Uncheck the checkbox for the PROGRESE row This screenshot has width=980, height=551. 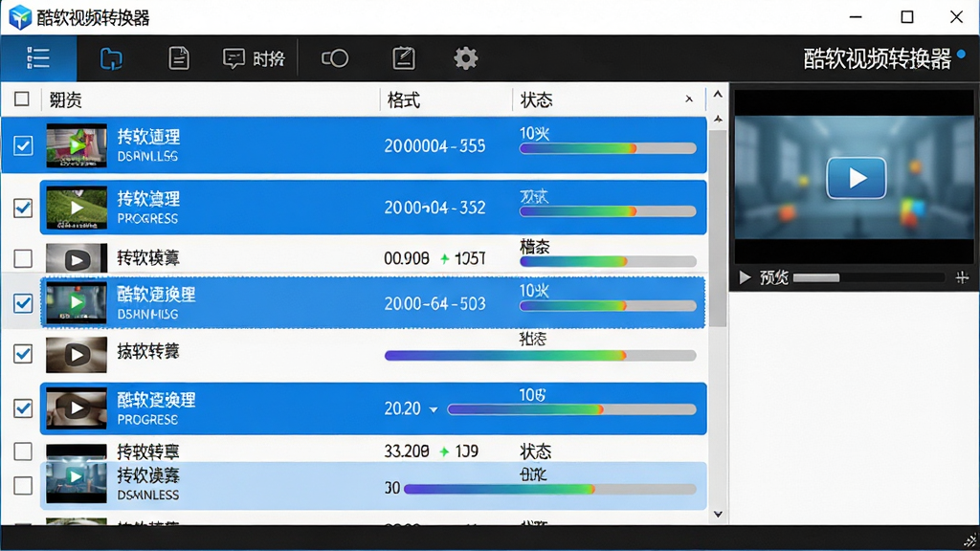point(23,408)
